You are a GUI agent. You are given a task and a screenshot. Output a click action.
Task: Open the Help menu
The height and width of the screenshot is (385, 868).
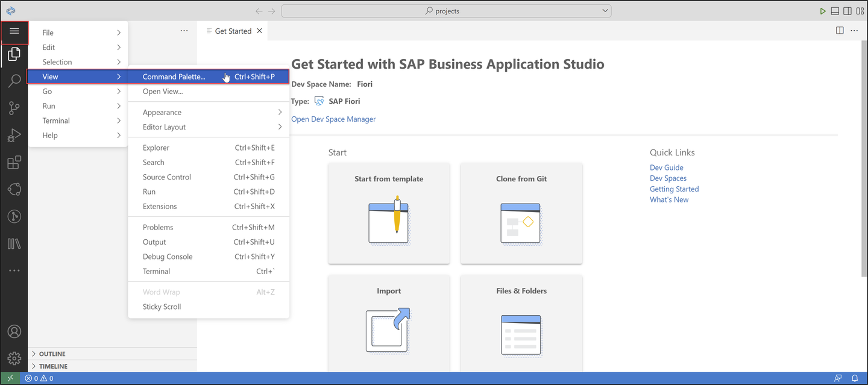coord(78,136)
